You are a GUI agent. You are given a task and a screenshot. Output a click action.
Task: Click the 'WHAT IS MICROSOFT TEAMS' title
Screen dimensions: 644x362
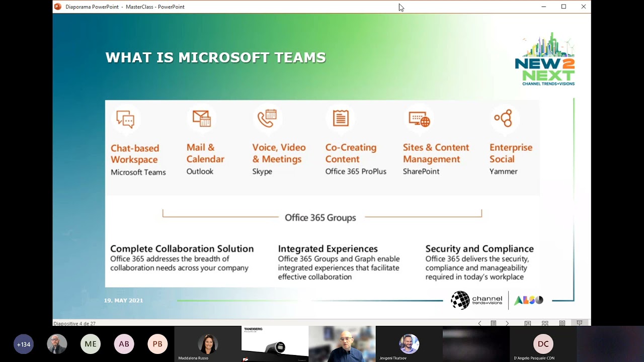(x=215, y=57)
